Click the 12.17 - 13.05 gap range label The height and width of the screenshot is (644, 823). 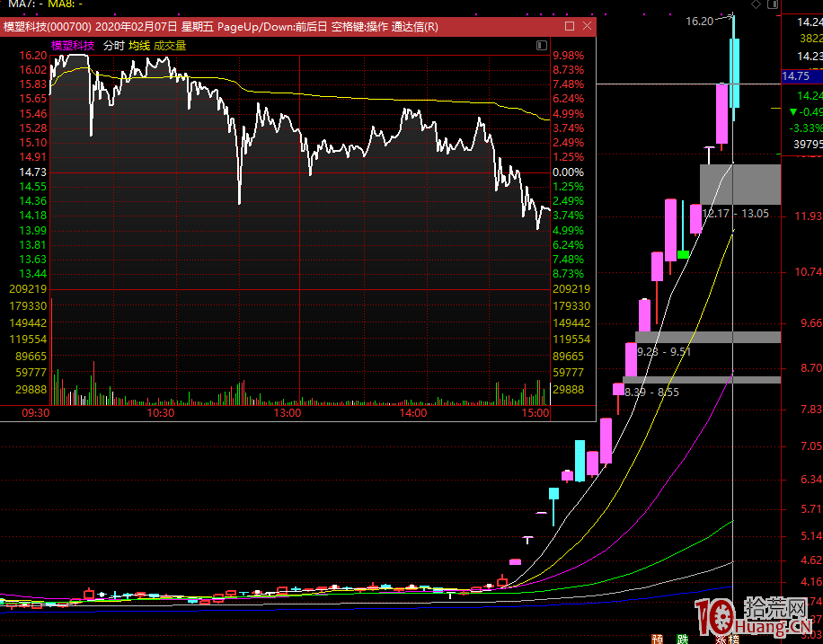click(x=735, y=214)
